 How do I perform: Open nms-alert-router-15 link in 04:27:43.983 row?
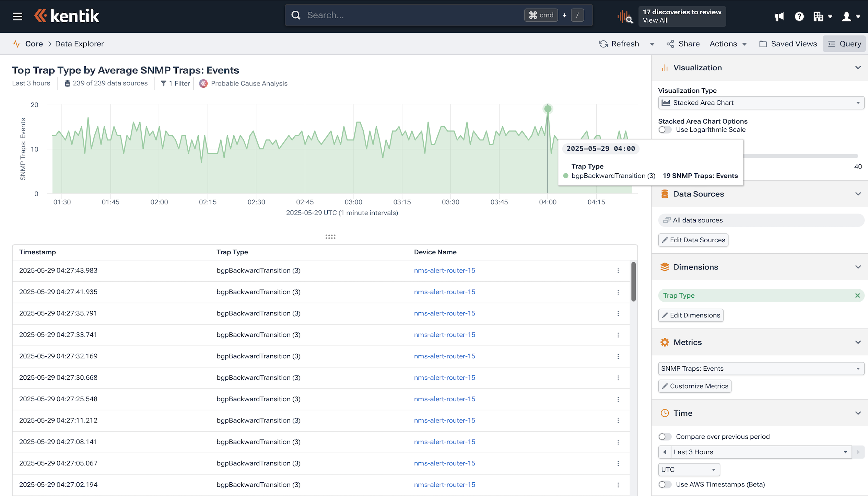click(444, 270)
